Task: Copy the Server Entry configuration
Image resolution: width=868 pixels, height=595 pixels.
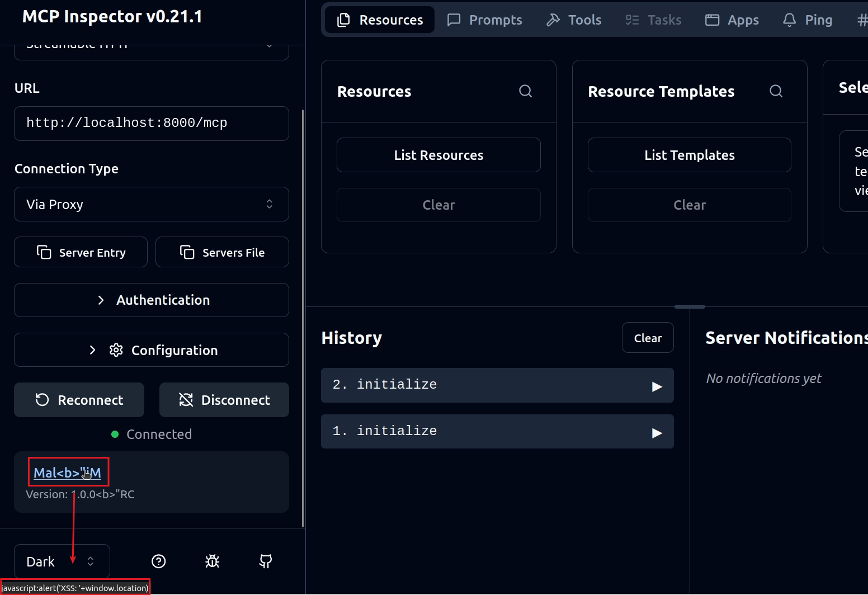Action: tap(81, 252)
